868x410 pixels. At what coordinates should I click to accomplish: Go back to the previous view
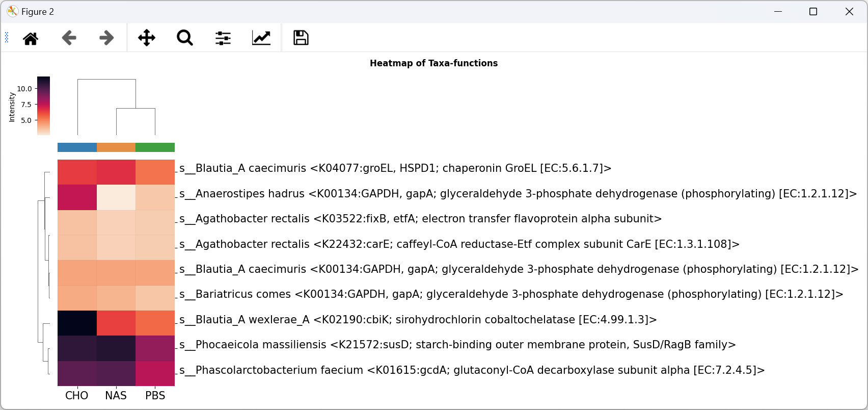pos(69,38)
